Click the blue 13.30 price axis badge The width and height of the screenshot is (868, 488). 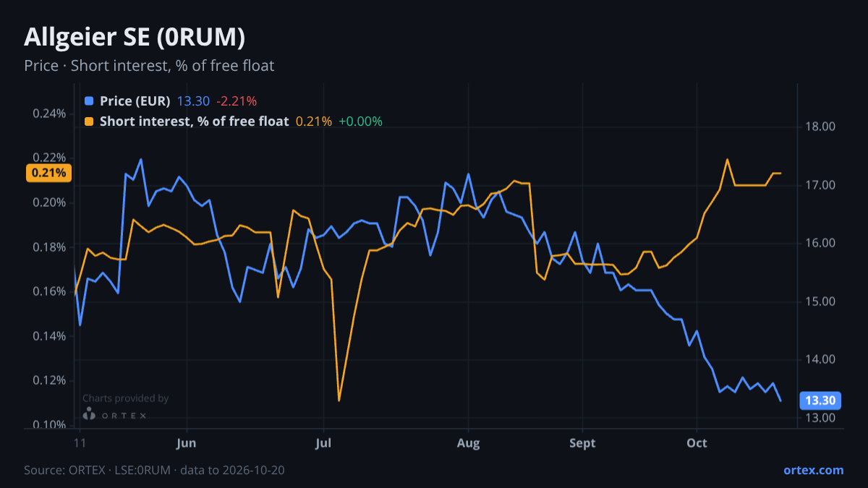(x=820, y=400)
